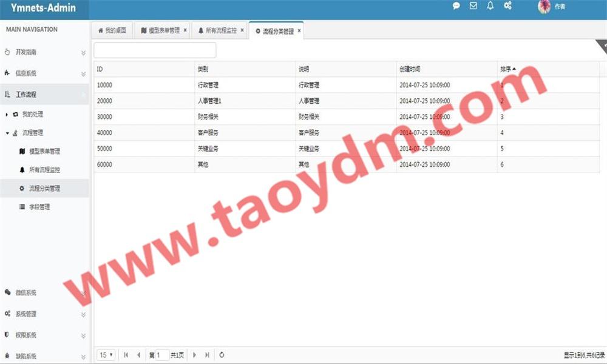Switch to the 我的桌面 tab

[112, 30]
